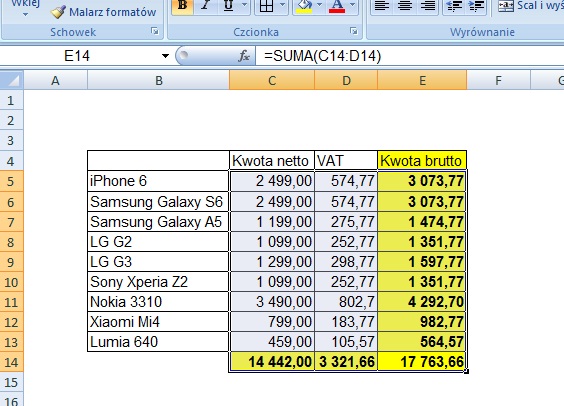Toggle Italic formatting button
The image size is (564, 406).
point(205,6)
